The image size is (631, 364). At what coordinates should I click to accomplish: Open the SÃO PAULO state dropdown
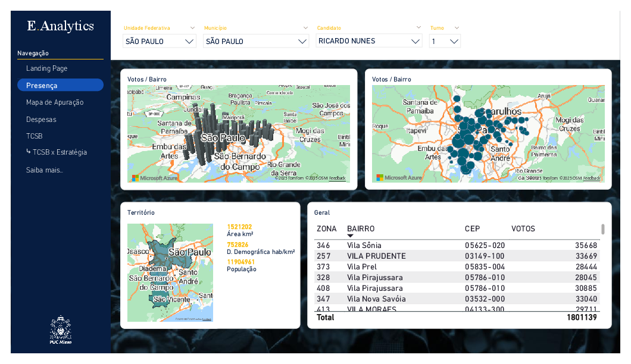coord(160,41)
